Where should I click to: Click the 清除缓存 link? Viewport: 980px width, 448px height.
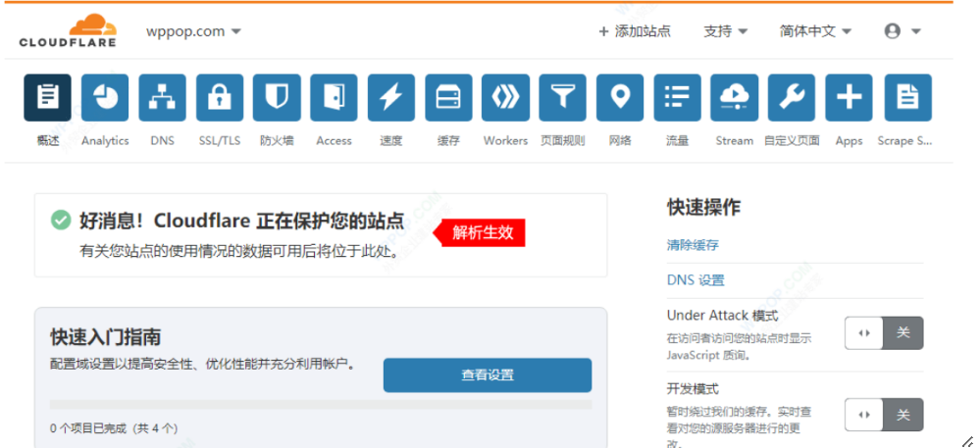693,245
